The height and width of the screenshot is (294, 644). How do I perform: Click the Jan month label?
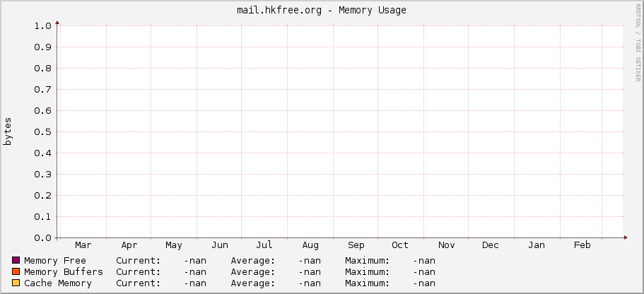click(537, 245)
